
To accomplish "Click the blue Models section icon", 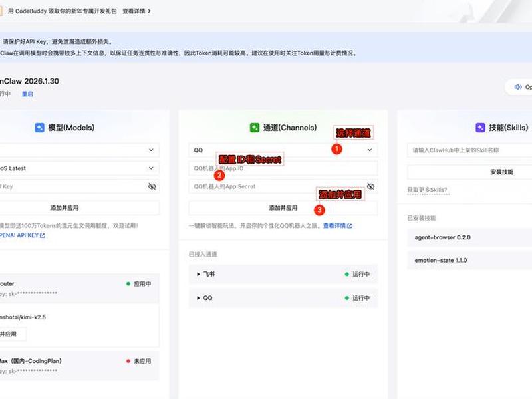I will click(39, 128).
